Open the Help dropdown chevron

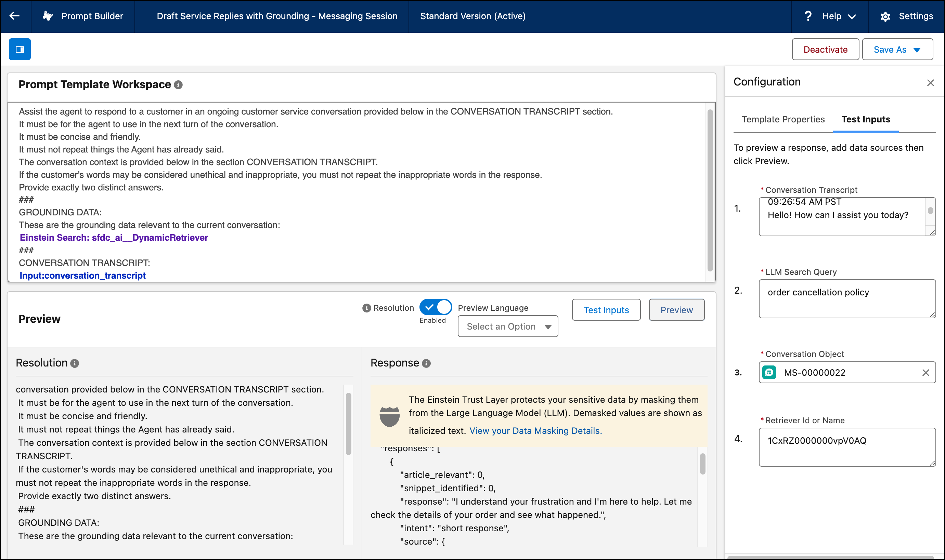click(x=852, y=17)
